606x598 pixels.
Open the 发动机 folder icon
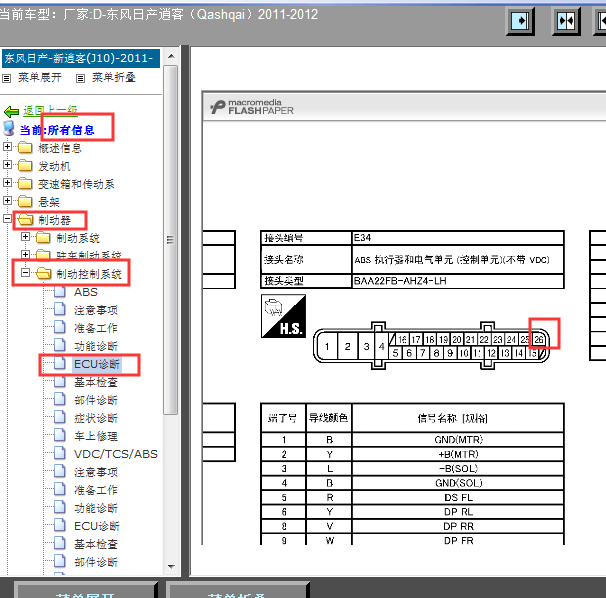tap(25, 165)
